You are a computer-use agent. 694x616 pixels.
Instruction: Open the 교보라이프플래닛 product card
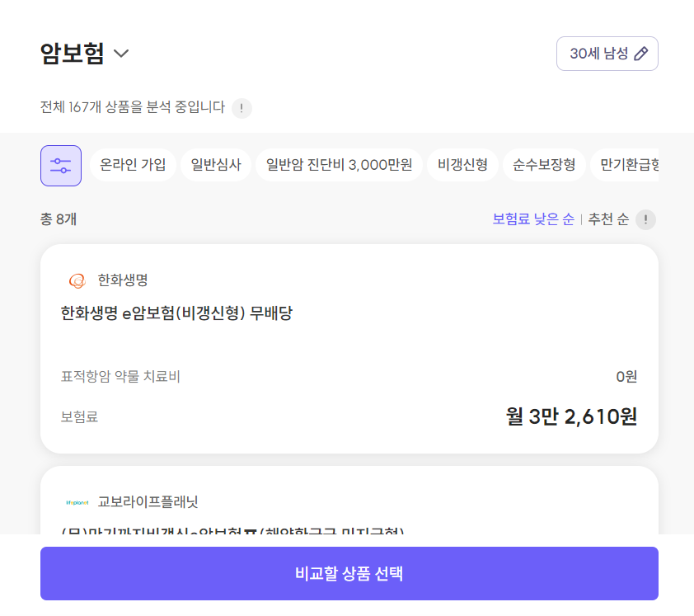(349, 501)
